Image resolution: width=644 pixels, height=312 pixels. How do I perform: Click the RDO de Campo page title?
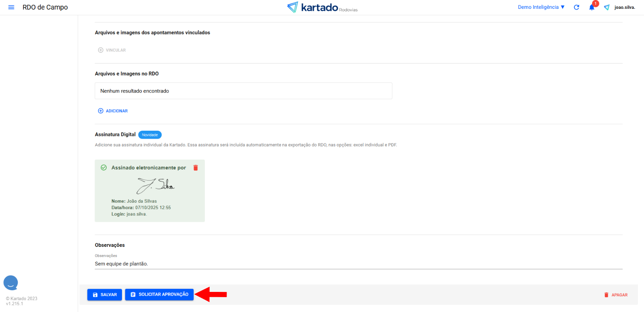pyautogui.click(x=45, y=7)
